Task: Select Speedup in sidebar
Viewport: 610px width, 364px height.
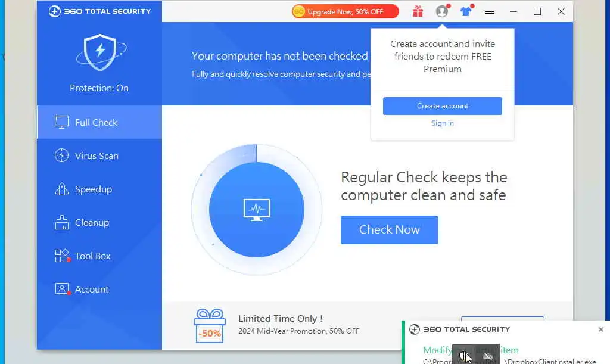Action: tap(99, 189)
